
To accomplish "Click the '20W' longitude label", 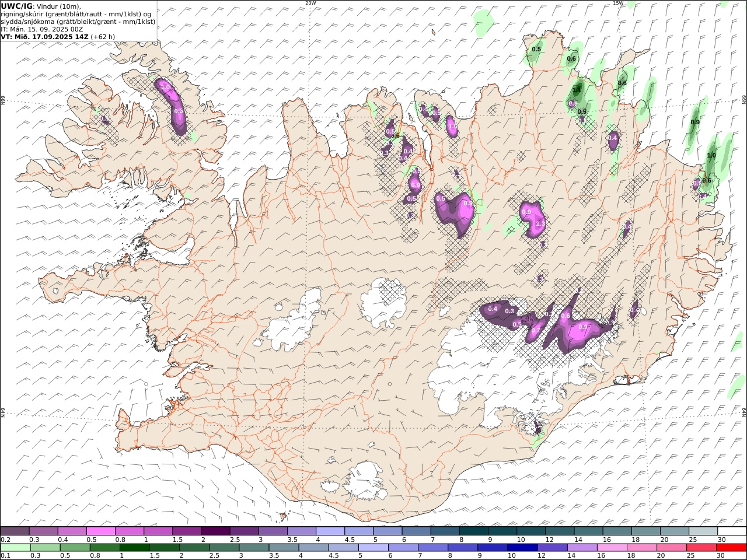I will click(x=310, y=3).
